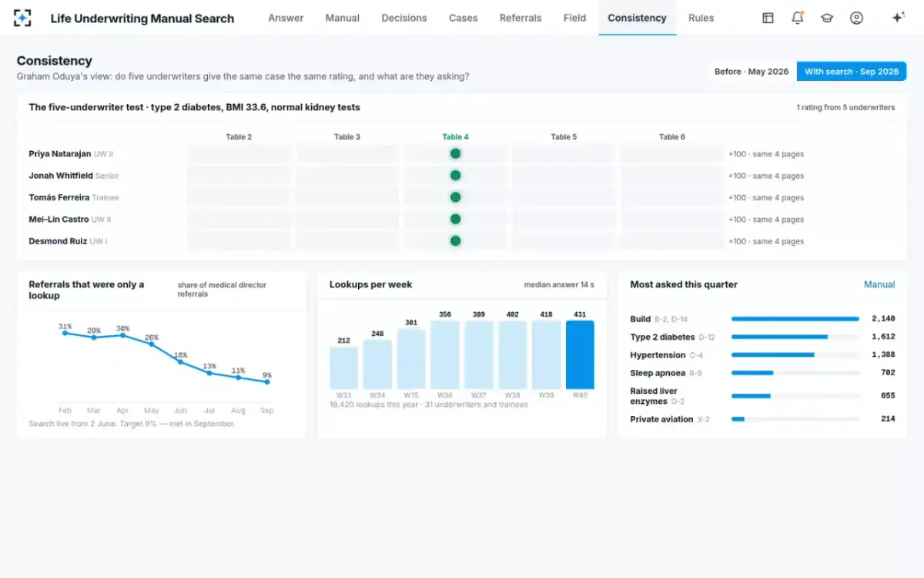Click the Tomás Ferreira row name

(59, 197)
